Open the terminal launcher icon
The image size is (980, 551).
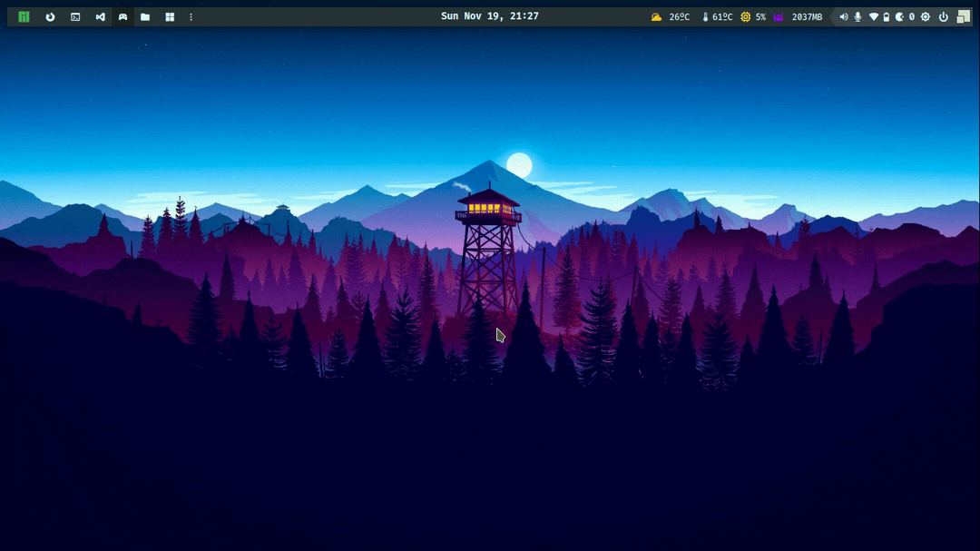click(75, 17)
